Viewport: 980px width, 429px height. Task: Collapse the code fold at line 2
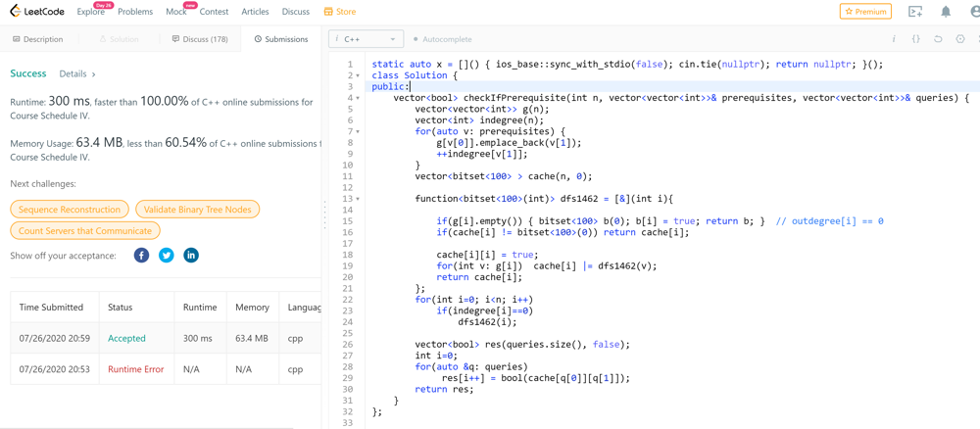pos(358,75)
